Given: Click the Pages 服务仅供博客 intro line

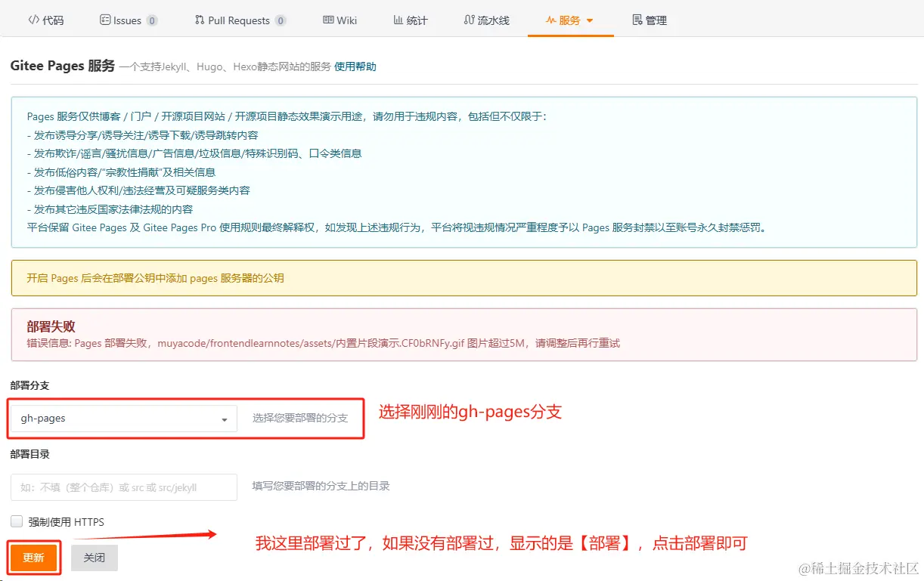Looking at the screenshot, I should [x=287, y=116].
